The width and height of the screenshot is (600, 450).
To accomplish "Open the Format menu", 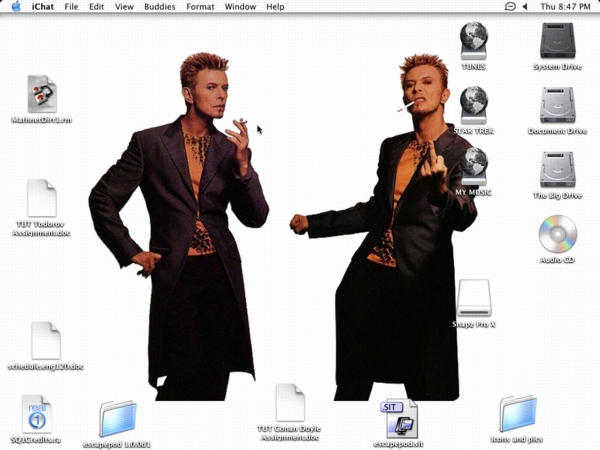I will click(200, 7).
